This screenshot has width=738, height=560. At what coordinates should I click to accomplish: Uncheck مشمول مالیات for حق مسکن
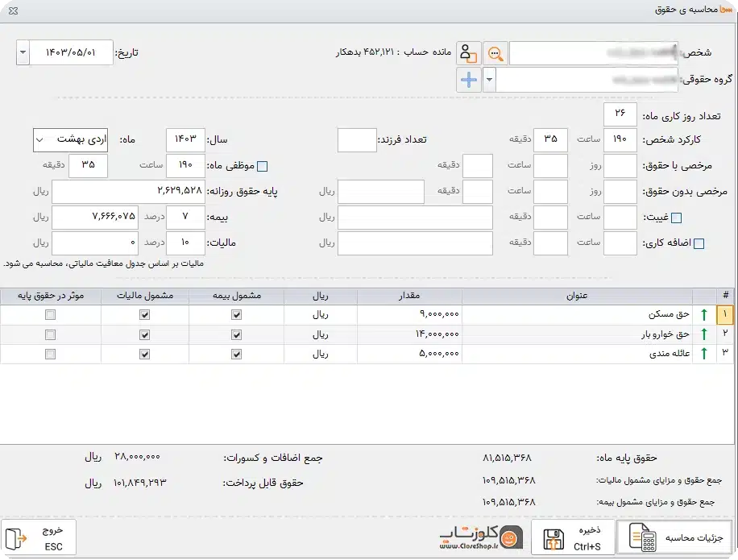coord(144,315)
